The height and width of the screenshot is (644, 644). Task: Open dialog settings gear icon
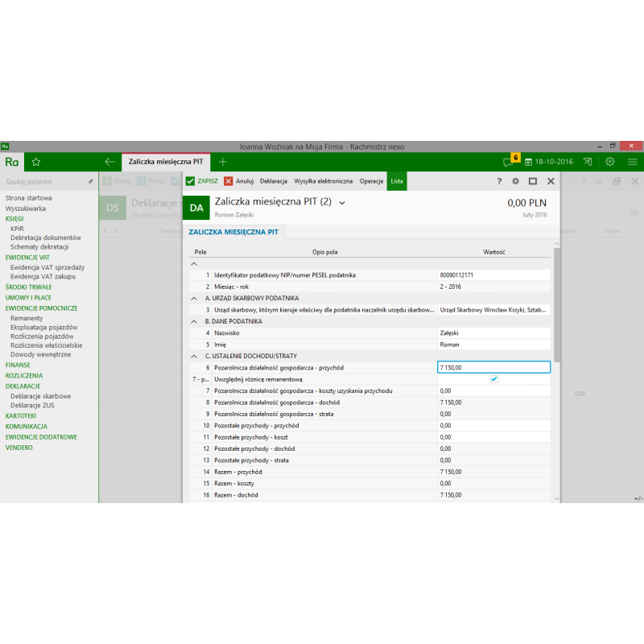pyautogui.click(x=515, y=181)
